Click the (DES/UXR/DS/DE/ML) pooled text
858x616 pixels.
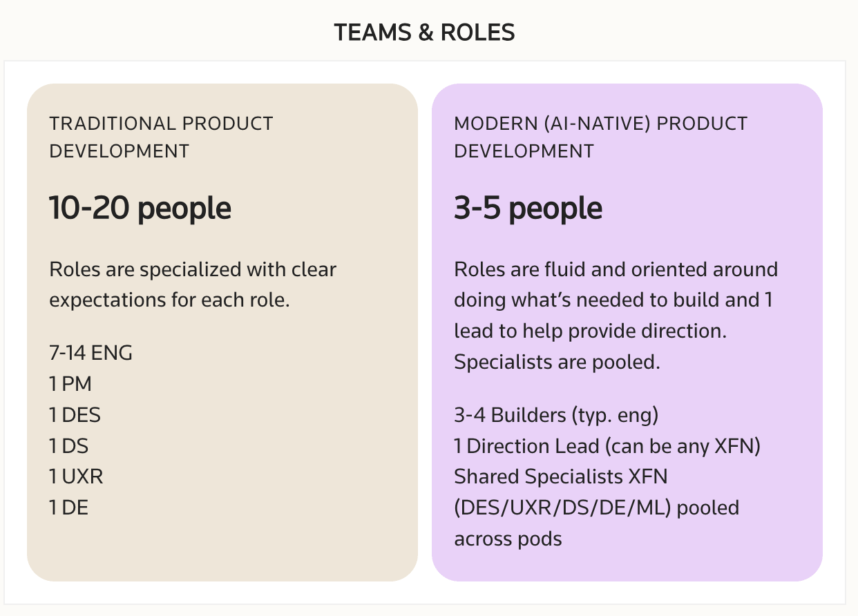(597, 508)
